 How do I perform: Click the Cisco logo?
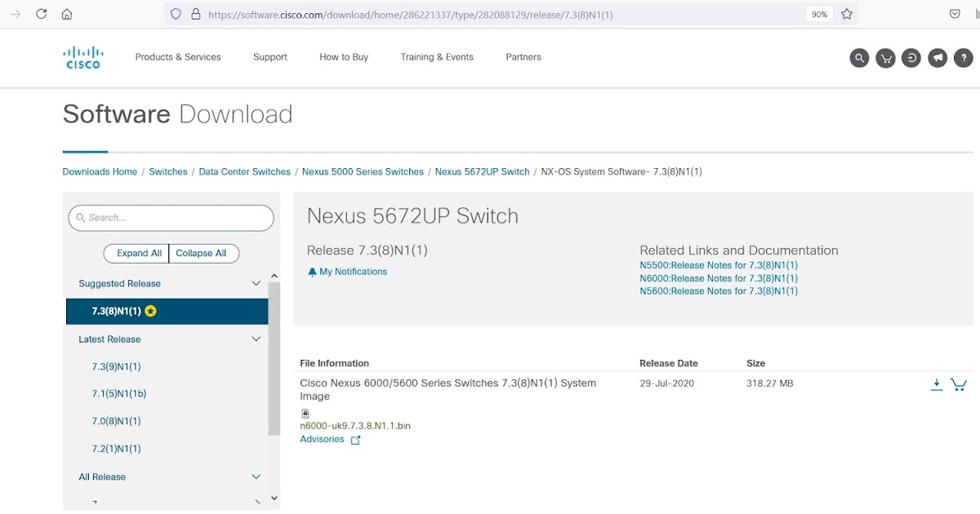82,57
